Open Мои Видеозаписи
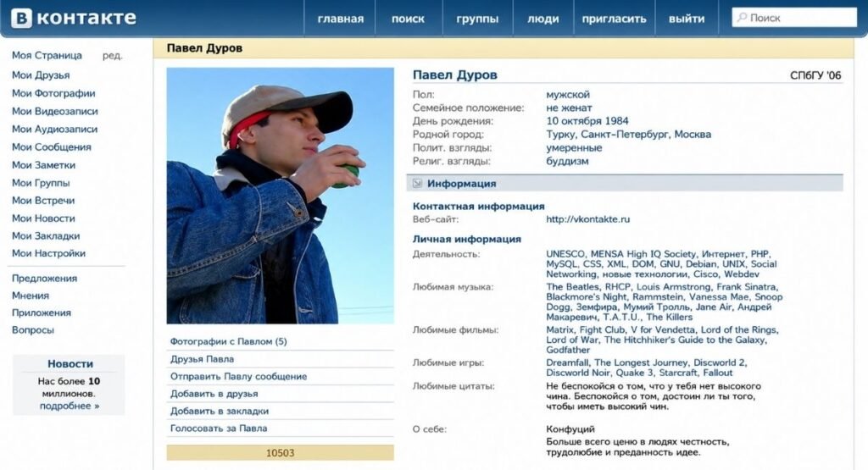The height and width of the screenshot is (470, 868). (x=55, y=111)
